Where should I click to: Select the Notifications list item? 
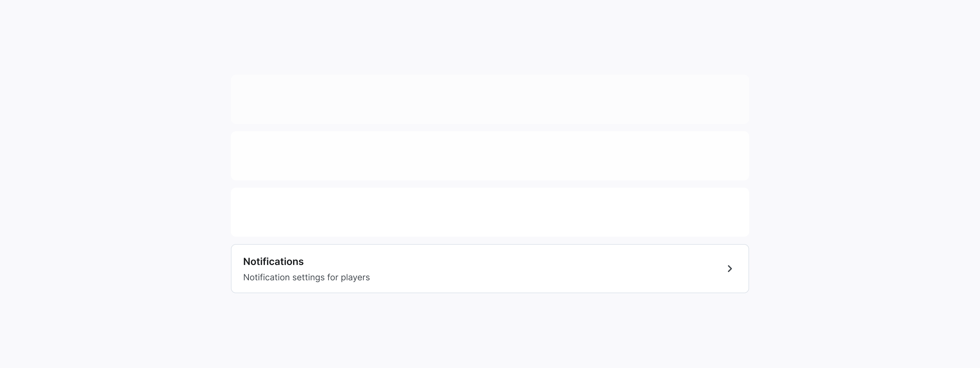point(490,269)
